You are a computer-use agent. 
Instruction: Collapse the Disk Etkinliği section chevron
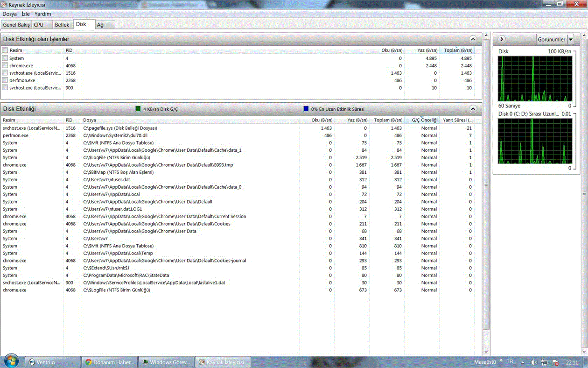click(473, 109)
